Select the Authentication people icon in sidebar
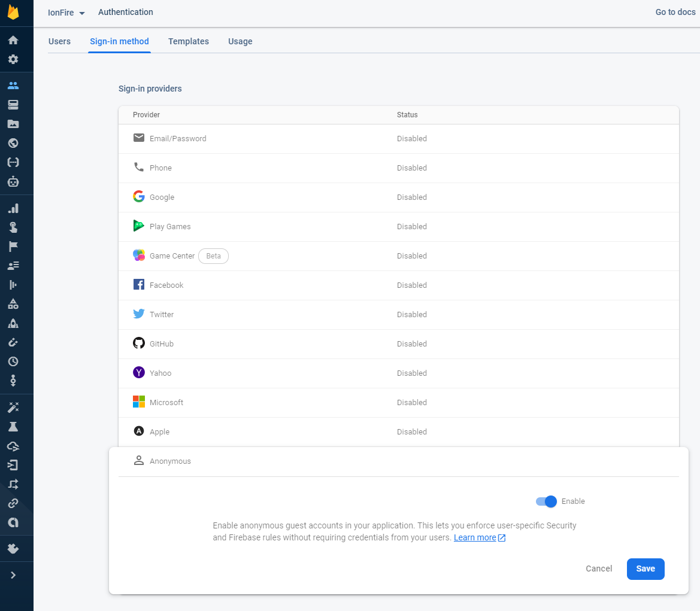 click(13, 85)
